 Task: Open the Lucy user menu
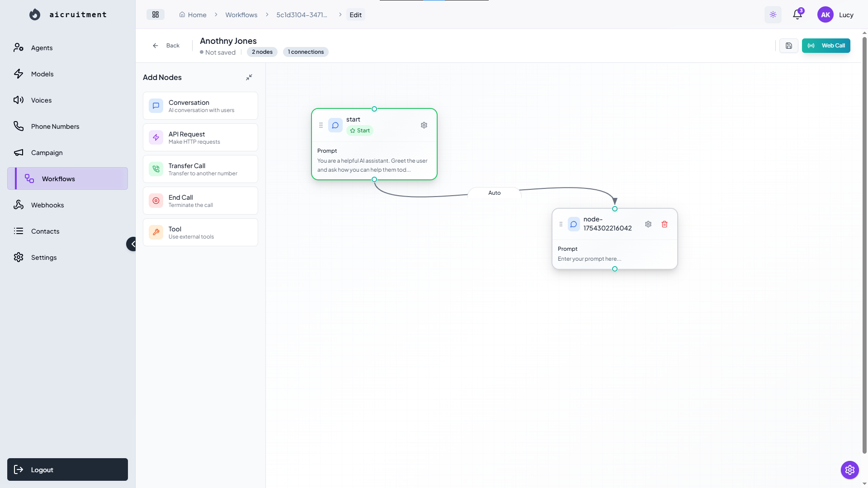click(x=846, y=15)
